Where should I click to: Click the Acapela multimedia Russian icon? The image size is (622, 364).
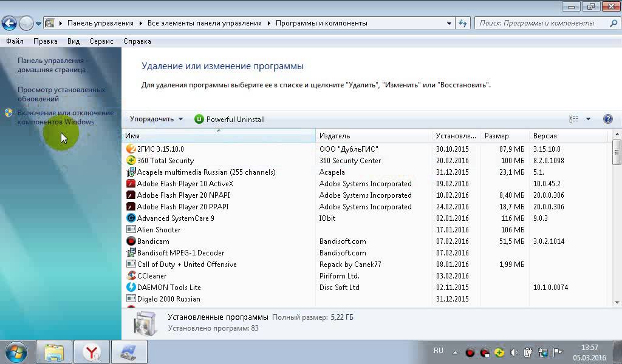pos(131,172)
